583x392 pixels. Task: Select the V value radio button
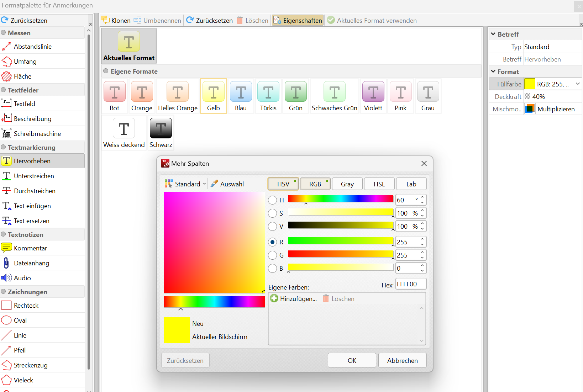273,227
